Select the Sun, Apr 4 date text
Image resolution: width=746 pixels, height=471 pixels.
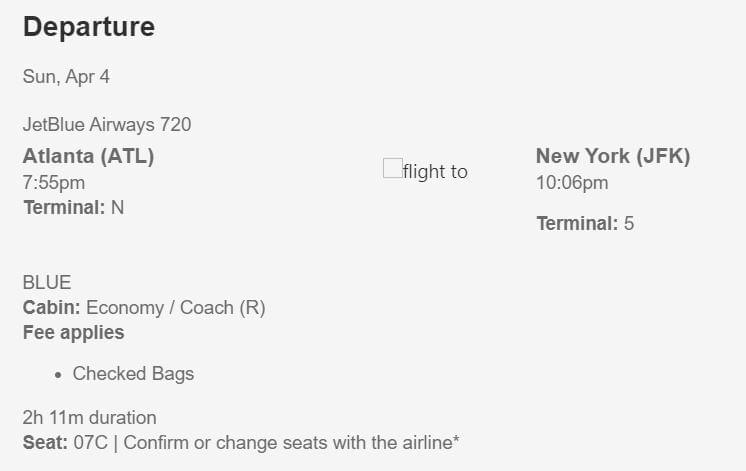click(66, 77)
